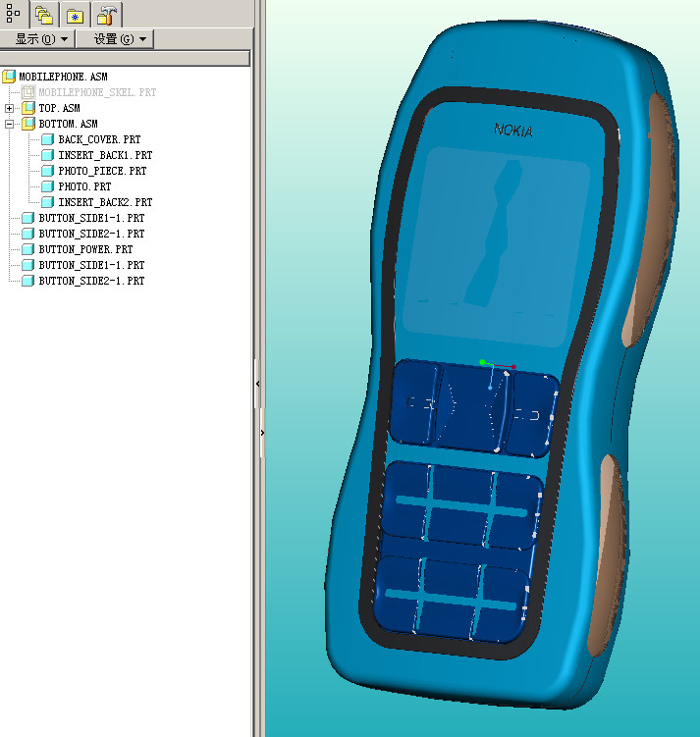Image resolution: width=700 pixels, height=737 pixels.
Task: Open the Folder Browser navigator tab
Action: point(44,15)
